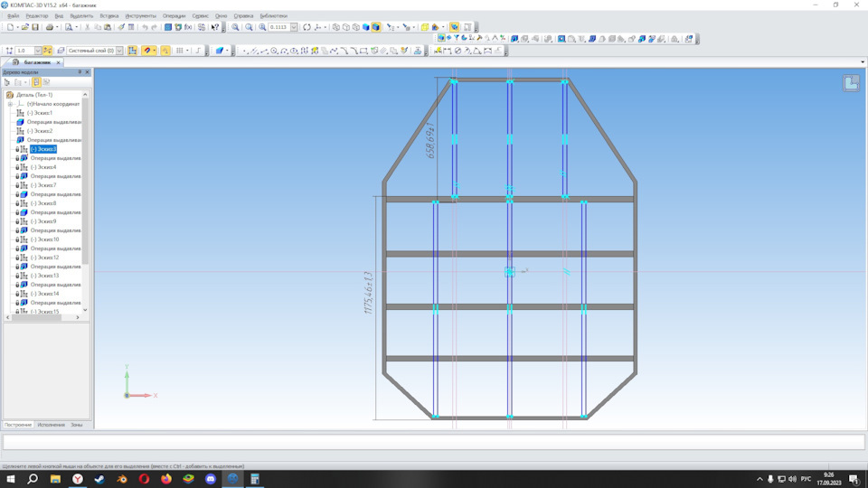Open the snaps magnet dropdown arrow
The height and width of the screenshot is (488, 868).
(154, 51)
